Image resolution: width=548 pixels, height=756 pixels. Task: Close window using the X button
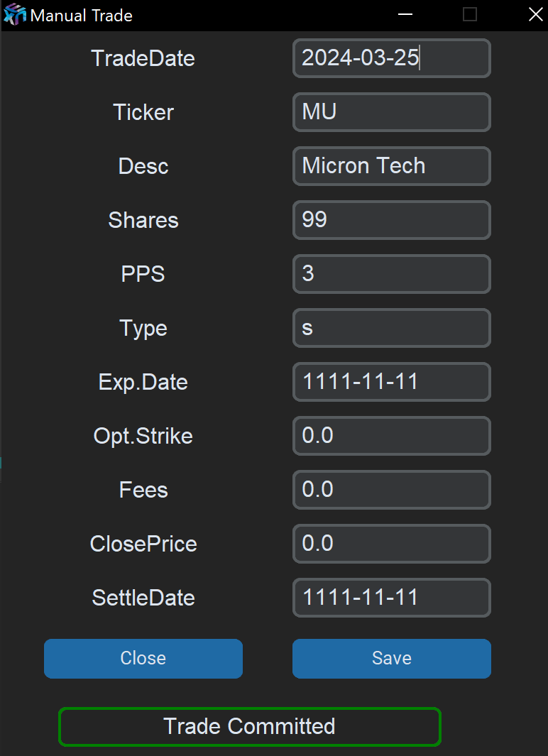(535, 15)
